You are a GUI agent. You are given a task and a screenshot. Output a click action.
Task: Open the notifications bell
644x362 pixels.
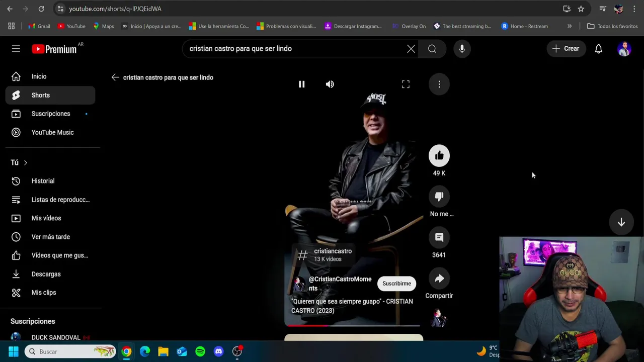[599, 49]
